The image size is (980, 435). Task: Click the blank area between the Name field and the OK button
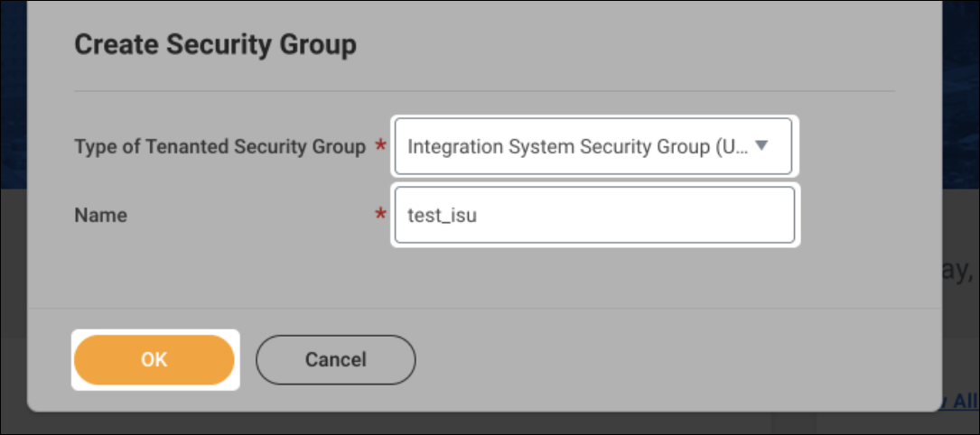pyautogui.click(x=484, y=274)
